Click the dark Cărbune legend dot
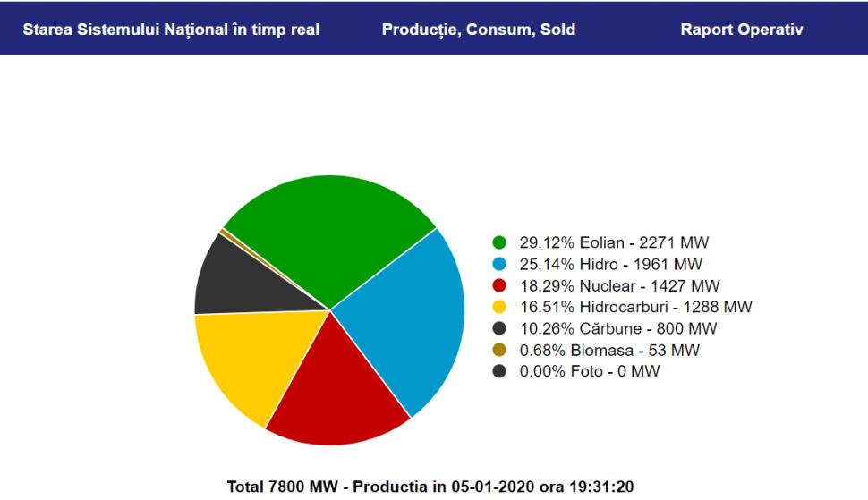 499,328
